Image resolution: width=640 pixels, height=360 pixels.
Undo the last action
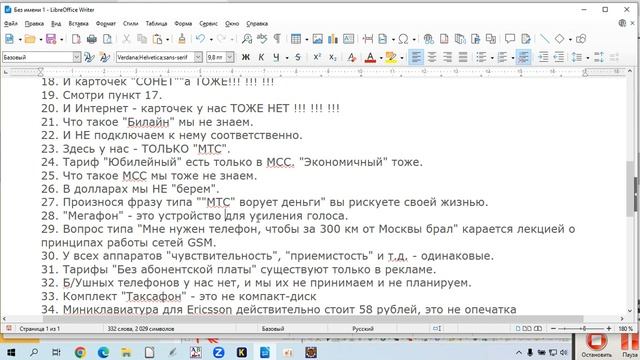[200, 39]
